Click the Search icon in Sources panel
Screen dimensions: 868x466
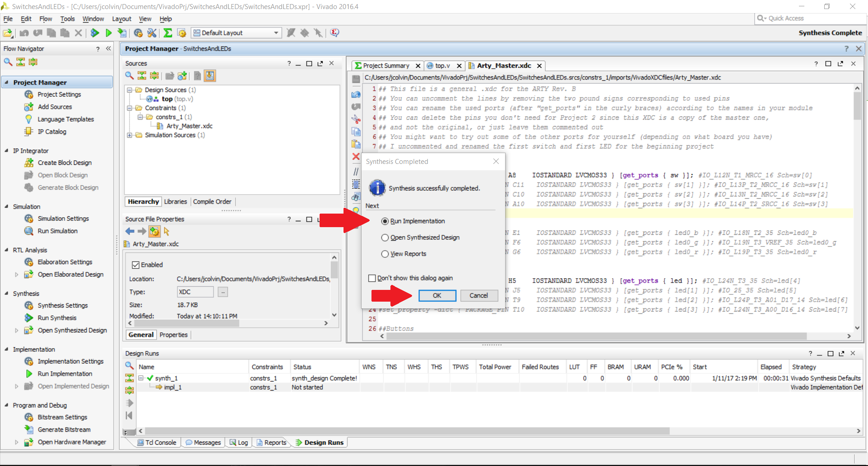(130, 76)
